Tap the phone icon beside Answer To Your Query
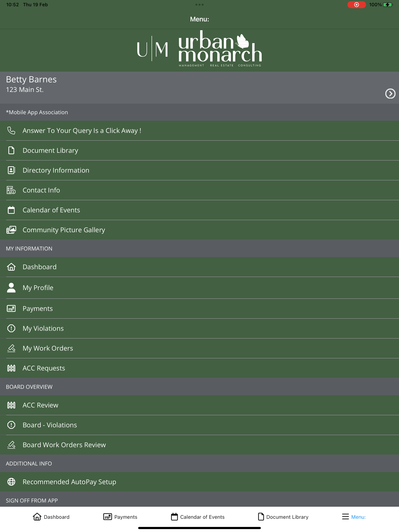This screenshot has width=399, height=532. point(11,131)
